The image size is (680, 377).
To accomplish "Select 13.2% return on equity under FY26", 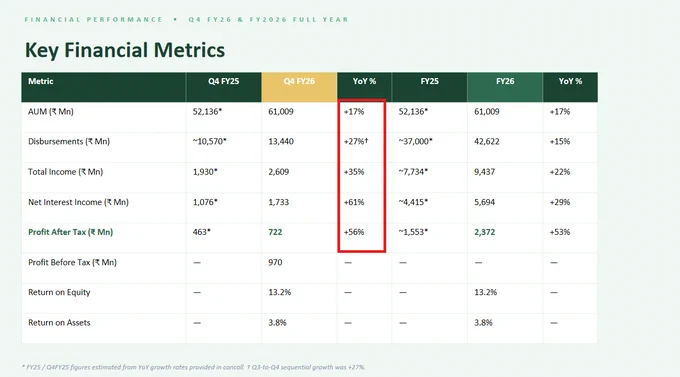I will click(x=486, y=292).
